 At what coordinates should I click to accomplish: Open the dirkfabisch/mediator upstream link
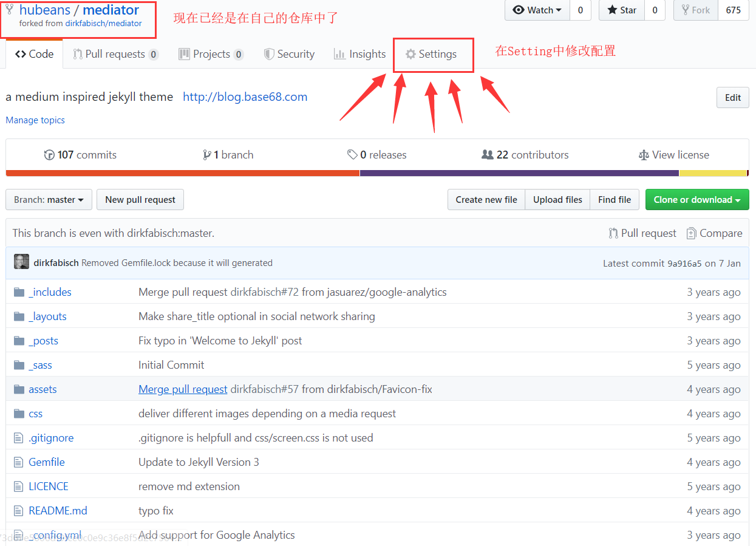[103, 24]
